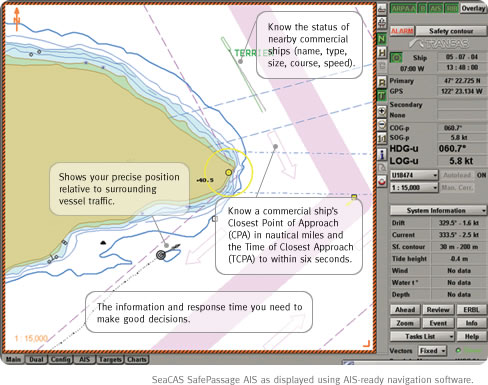Screen dimensions: 488x385
Task: Toggle Head-up orientation H button
Action: tap(382, 53)
